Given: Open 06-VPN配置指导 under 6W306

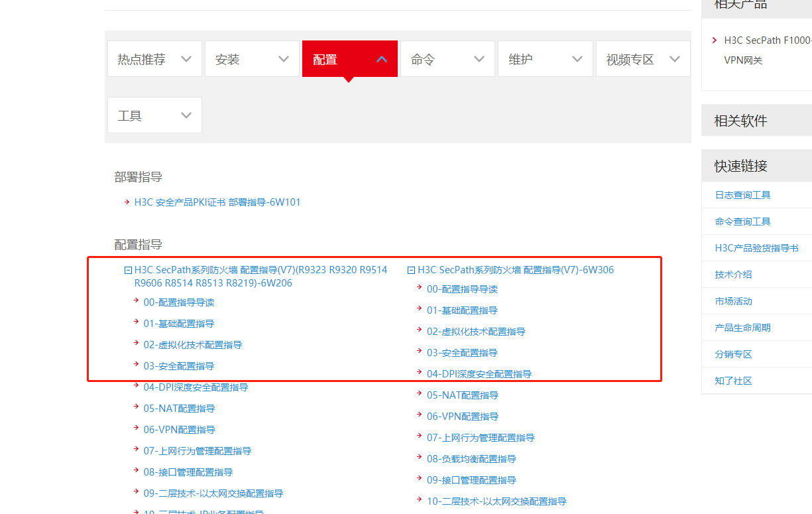Looking at the screenshot, I should click(463, 417).
